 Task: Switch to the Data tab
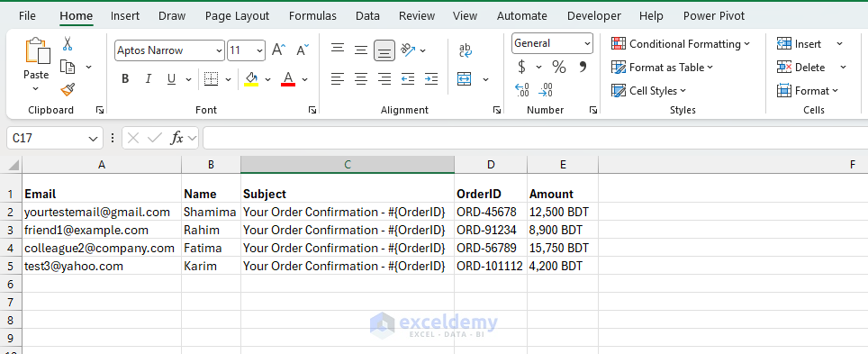[x=367, y=16]
